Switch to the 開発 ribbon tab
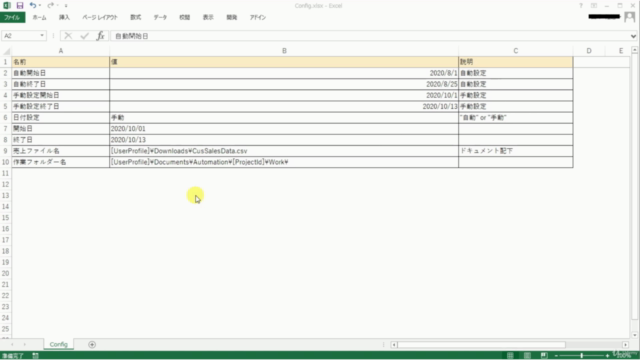Screen dimensions: 640x360 coord(231,18)
